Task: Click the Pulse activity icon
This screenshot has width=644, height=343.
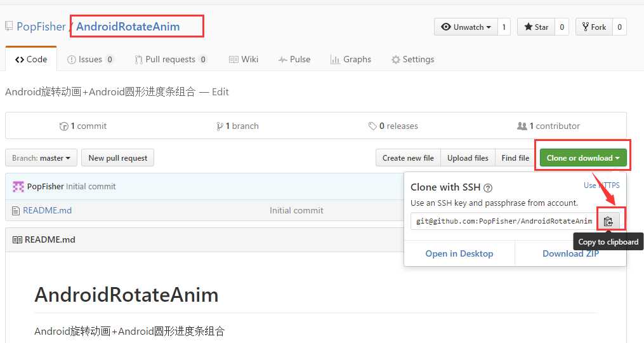Action: coord(282,60)
